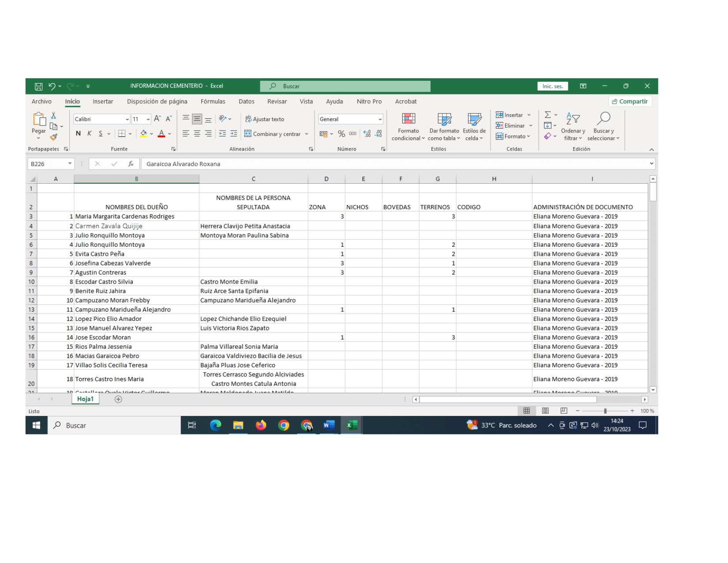Screen dimensions: 728x563
Task: Add new sheet with plus icon
Action: 118,399
